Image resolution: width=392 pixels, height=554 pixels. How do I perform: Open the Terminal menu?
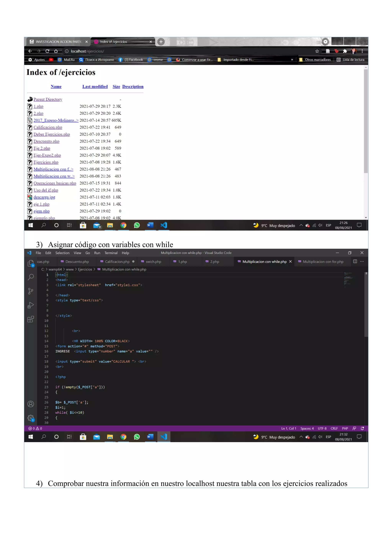coord(111,253)
